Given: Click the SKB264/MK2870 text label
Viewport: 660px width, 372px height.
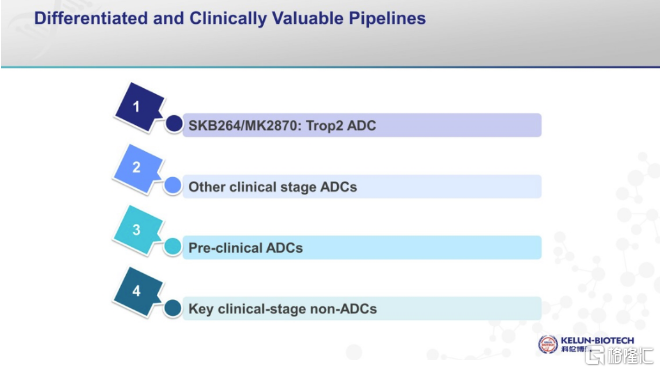Looking at the screenshot, I should (245, 125).
